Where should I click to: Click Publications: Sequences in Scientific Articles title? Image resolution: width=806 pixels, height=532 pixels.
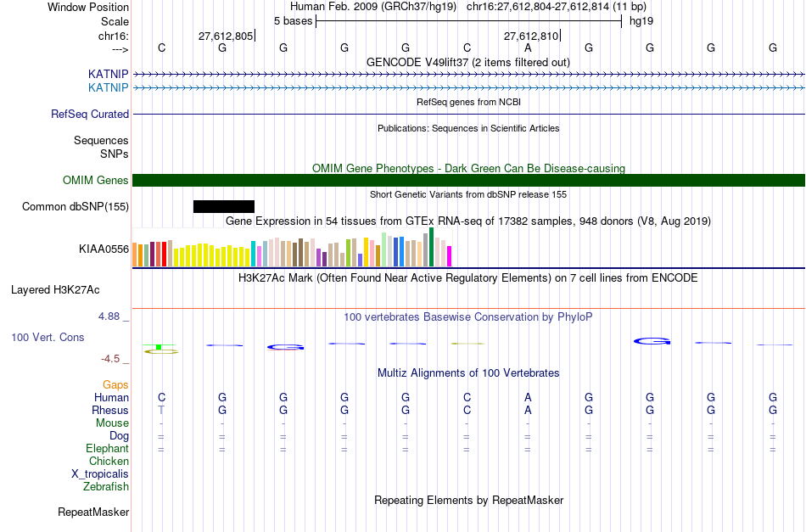point(468,128)
